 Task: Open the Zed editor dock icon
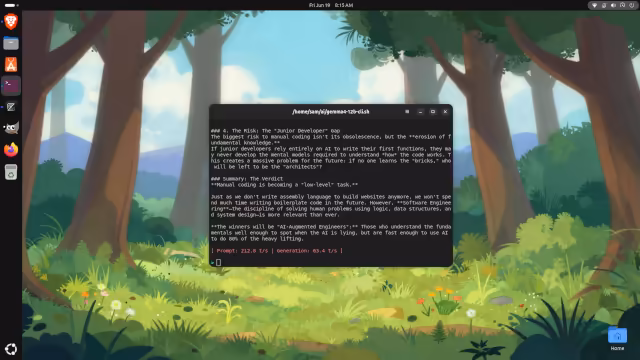(11, 107)
